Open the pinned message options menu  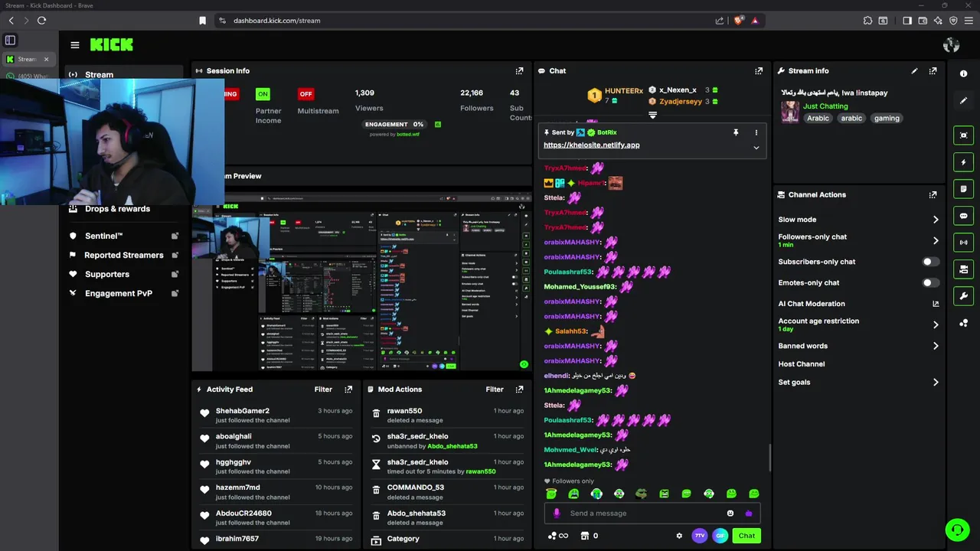click(756, 132)
